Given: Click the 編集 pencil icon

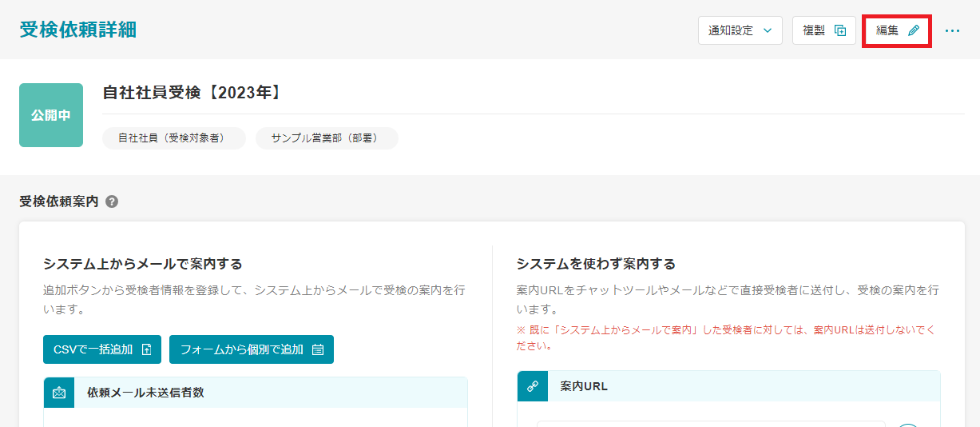Looking at the screenshot, I should [914, 30].
